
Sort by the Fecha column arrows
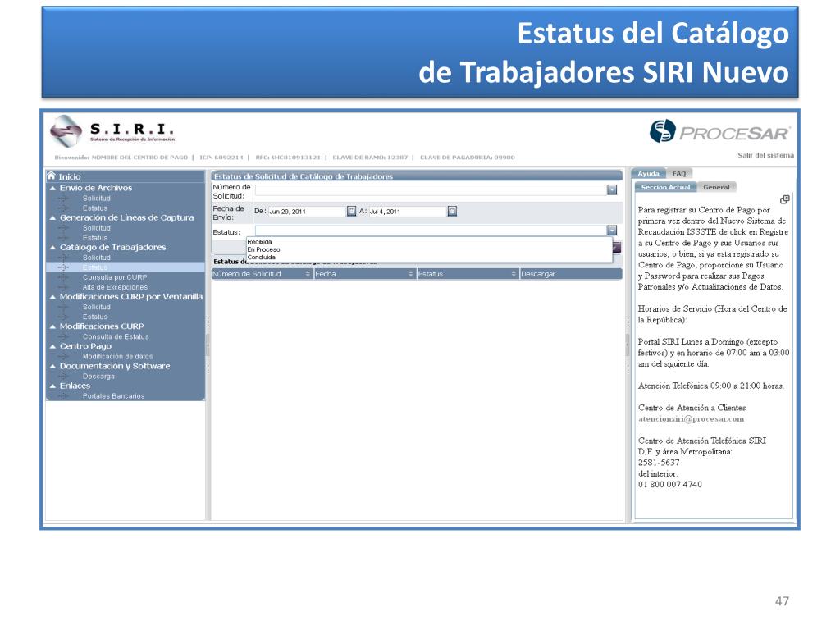click(x=411, y=274)
